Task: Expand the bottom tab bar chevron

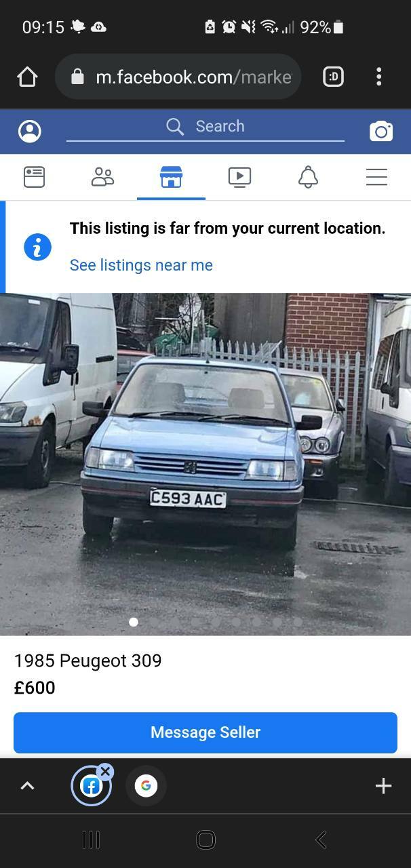Action: pos(27,786)
